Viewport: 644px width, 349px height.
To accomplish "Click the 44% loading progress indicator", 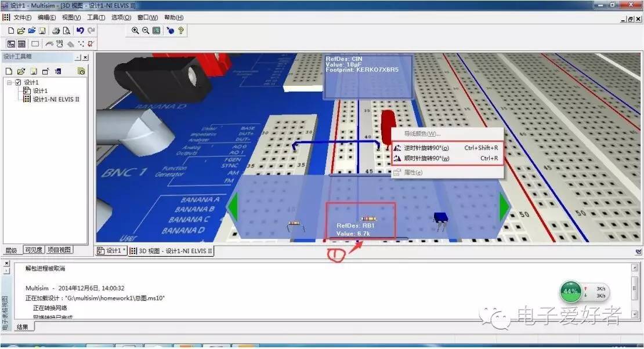I will [x=570, y=291].
